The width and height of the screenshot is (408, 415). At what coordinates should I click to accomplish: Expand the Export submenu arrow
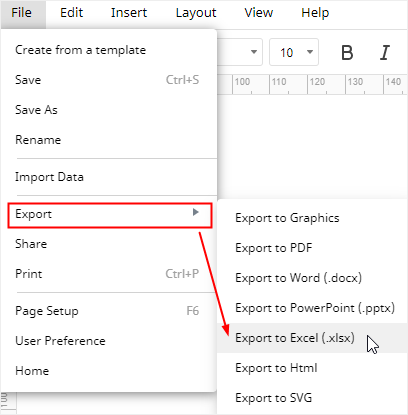pyautogui.click(x=196, y=212)
